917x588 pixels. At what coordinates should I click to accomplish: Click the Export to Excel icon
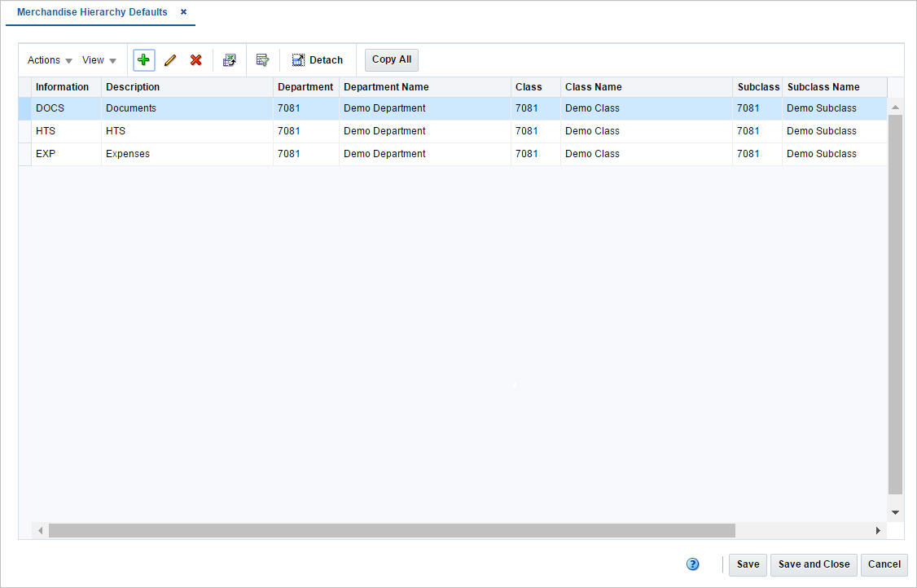pos(230,60)
